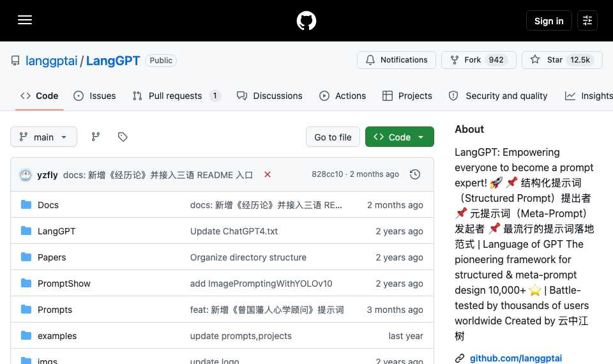This screenshot has height=364, width=613.
Task: Click the About heading
Action: coord(469,129)
